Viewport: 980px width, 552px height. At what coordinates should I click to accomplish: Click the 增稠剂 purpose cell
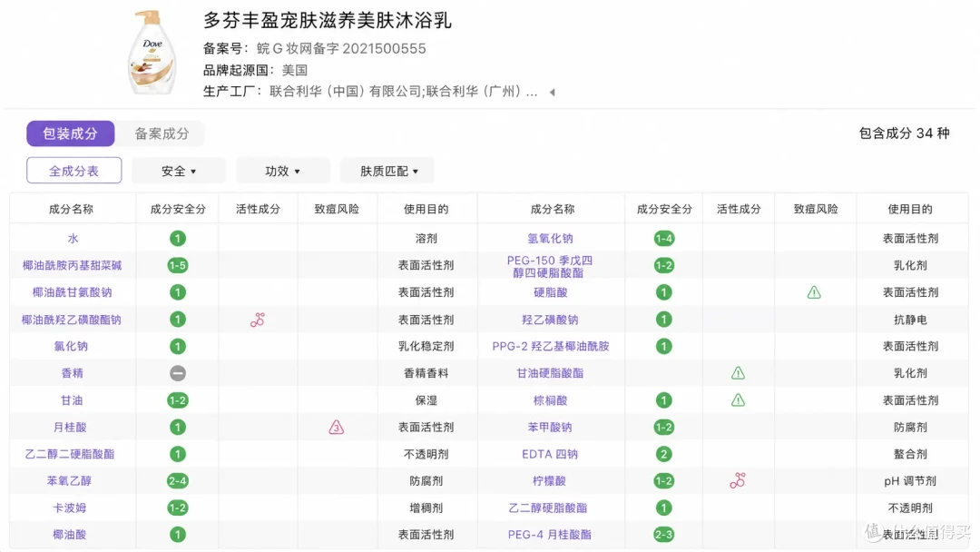(x=426, y=508)
